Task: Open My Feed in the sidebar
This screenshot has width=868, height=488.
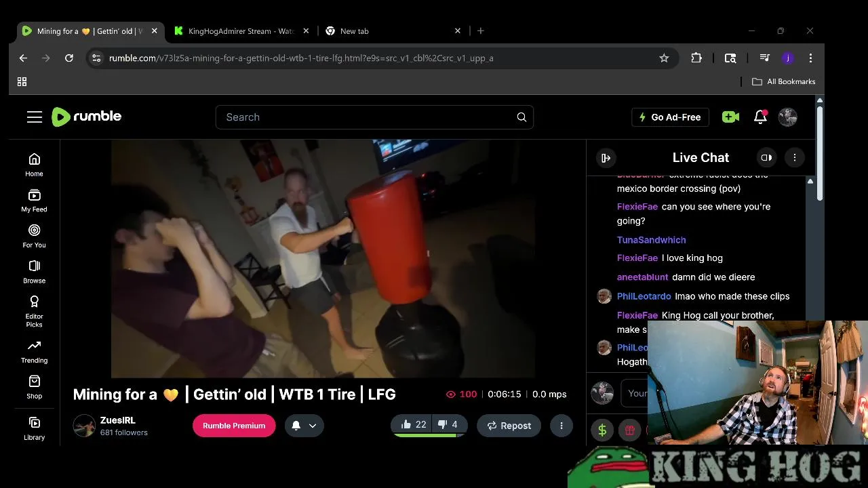Action: tap(34, 201)
